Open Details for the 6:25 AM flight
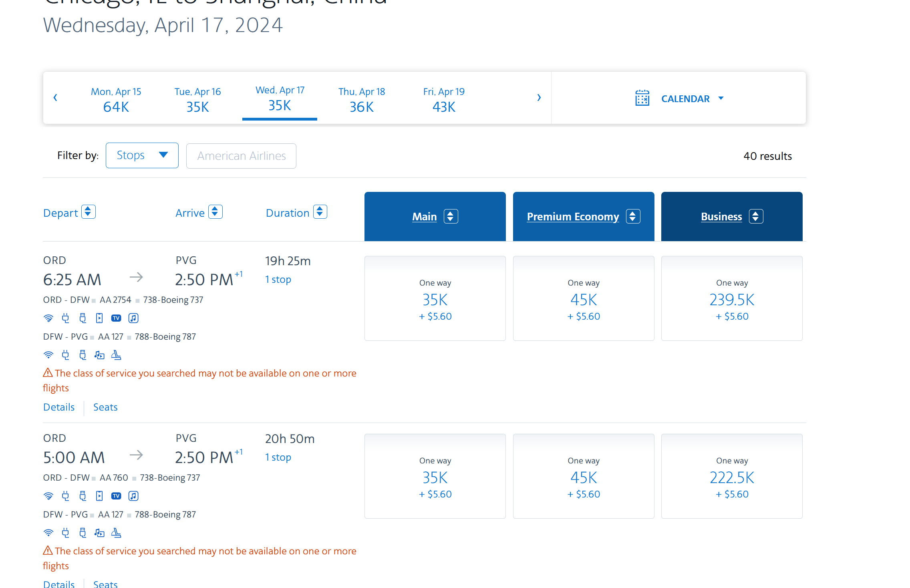The height and width of the screenshot is (588, 910). (x=59, y=407)
